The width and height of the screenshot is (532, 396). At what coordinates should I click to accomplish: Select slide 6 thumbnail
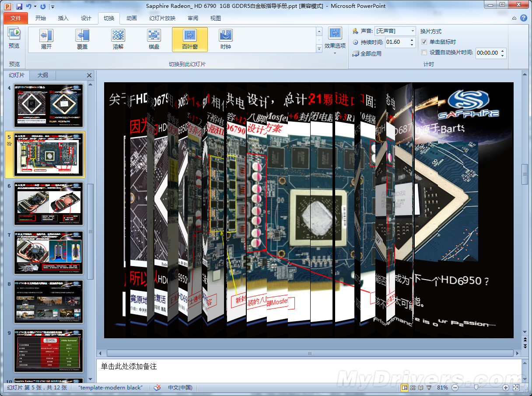(48, 204)
